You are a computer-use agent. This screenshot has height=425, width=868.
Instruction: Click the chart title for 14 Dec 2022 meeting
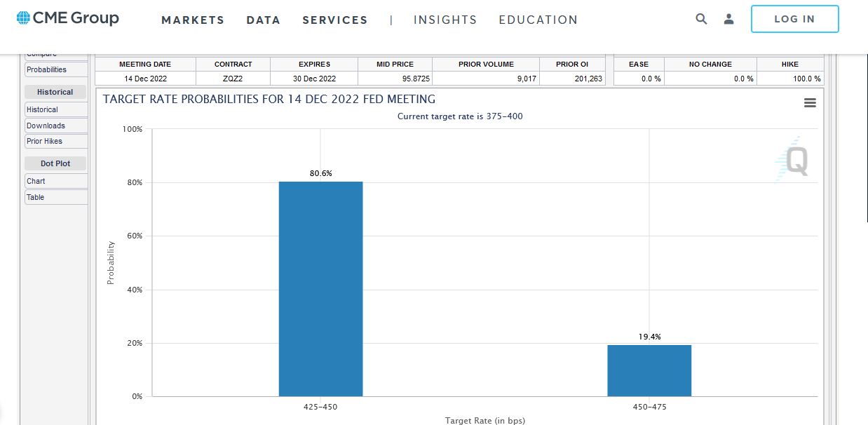pos(269,99)
